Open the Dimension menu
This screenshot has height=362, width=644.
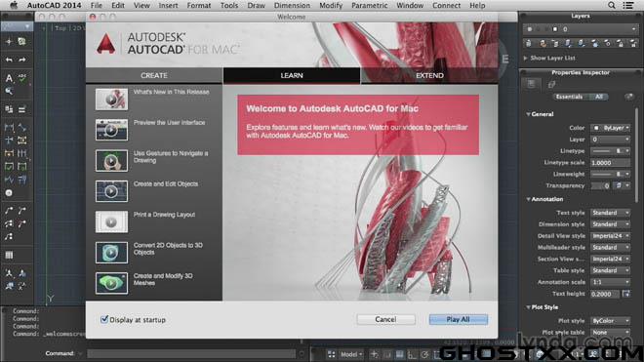pyautogui.click(x=292, y=5)
